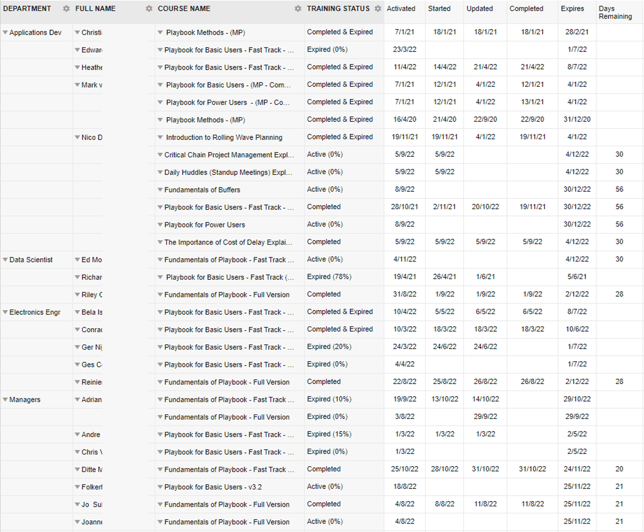
Task: Click the 31/8/22 activated date cell
Action: [405, 295]
